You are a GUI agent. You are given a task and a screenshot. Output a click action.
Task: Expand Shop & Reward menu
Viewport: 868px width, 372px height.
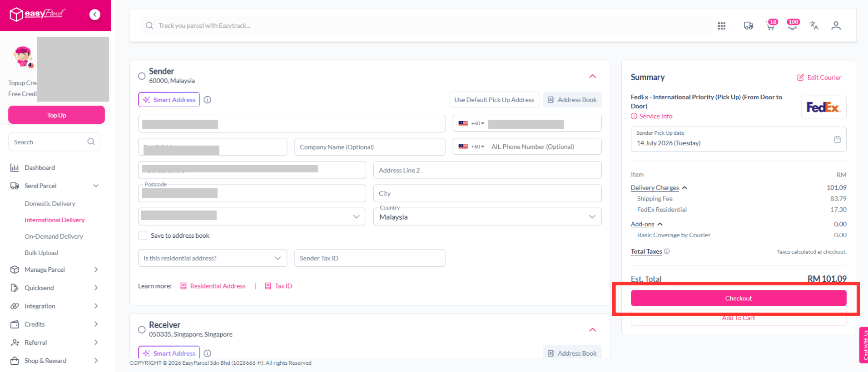[x=55, y=361]
